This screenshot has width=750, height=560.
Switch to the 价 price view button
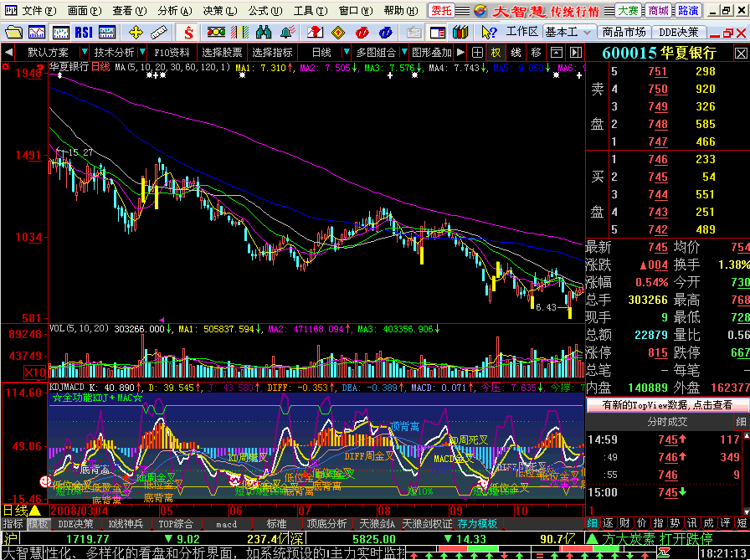click(642, 523)
